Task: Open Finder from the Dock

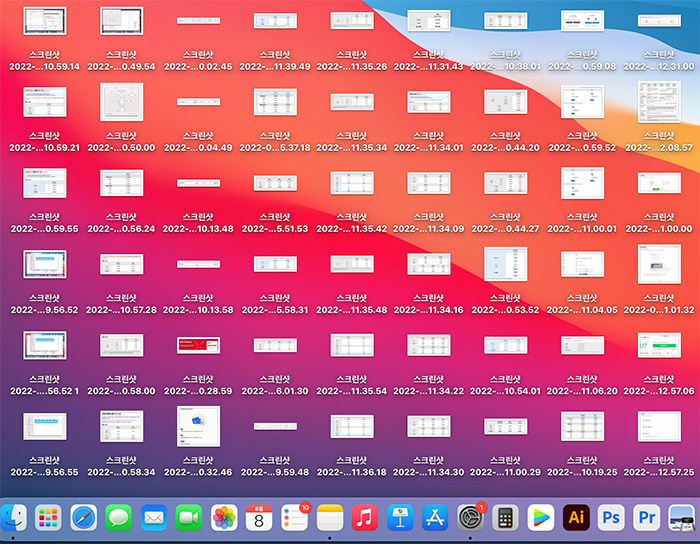Action: coord(13,518)
